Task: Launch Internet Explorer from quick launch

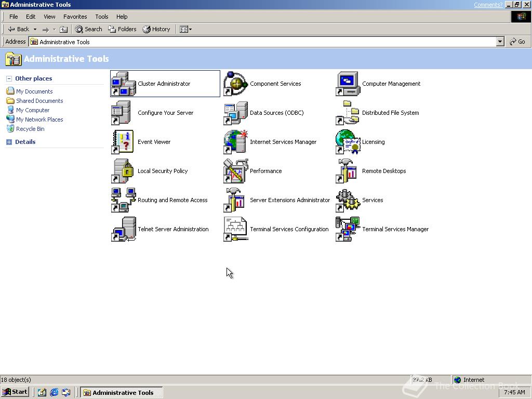Action: [54, 393]
